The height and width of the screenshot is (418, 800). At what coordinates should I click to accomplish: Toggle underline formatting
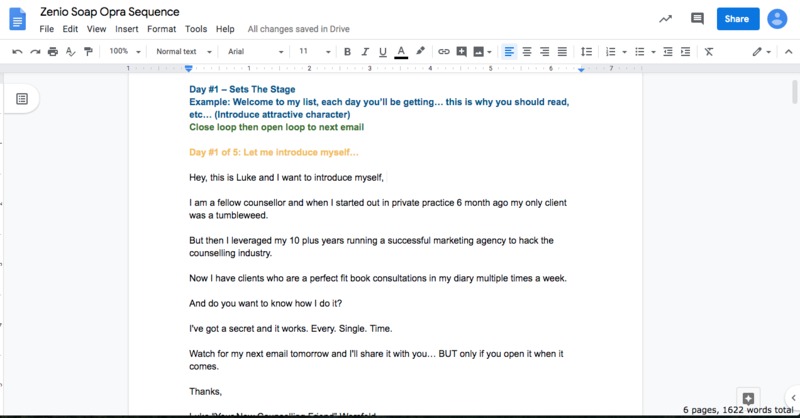coord(383,52)
